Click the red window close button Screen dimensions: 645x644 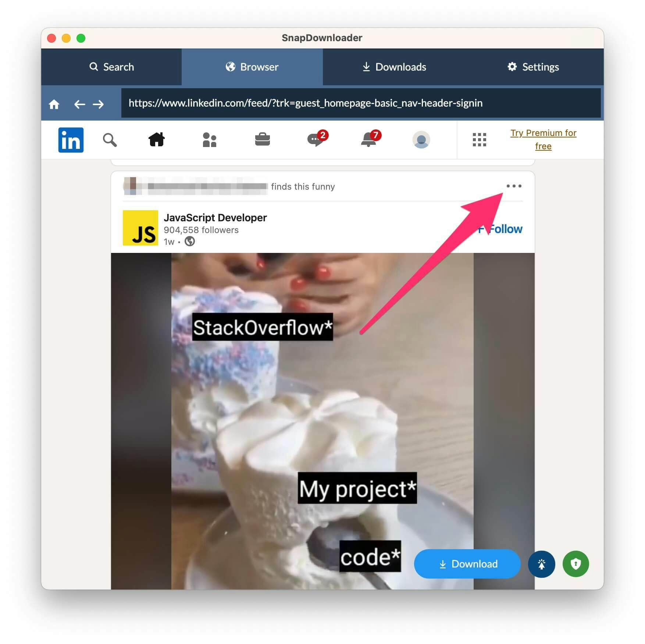(x=51, y=38)
